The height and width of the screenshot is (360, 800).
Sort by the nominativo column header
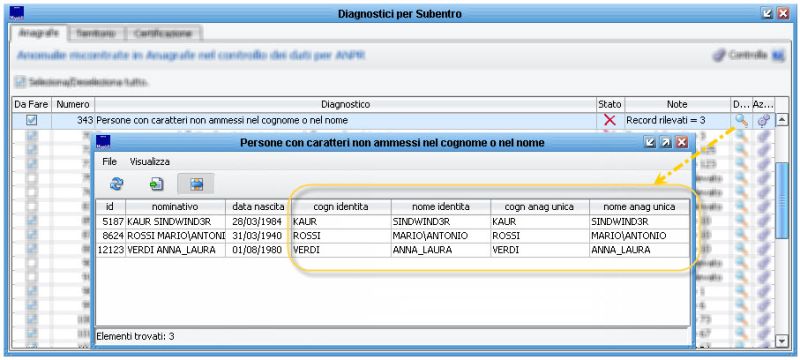click(175, 207)
